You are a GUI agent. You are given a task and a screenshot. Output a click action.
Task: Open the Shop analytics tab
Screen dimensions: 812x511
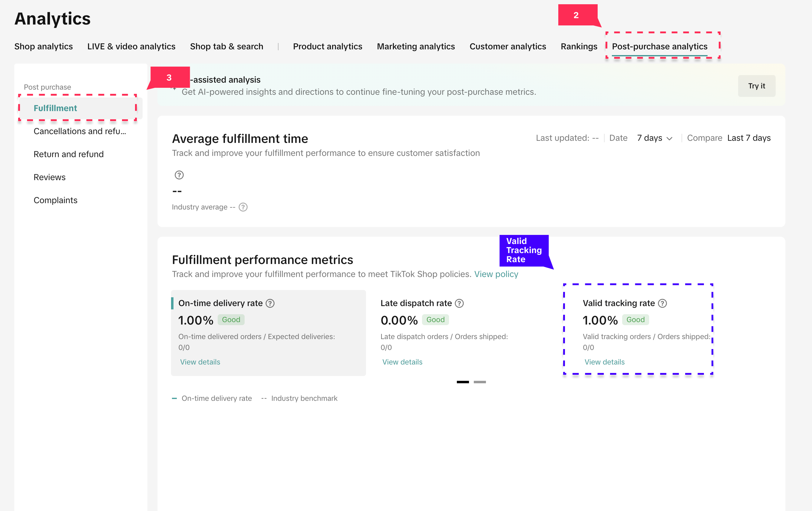pos(44,46)
